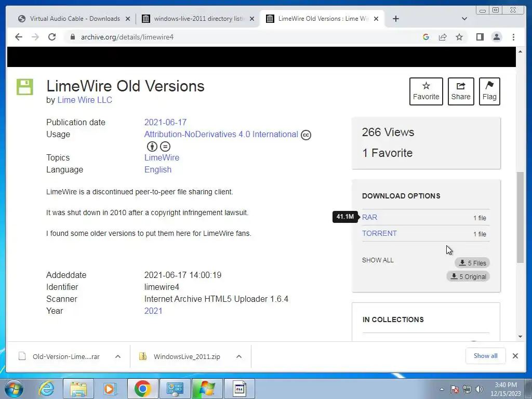Open the Control Panel taskbar window
This screenshot has width=532, height=399.
(175, 389)
